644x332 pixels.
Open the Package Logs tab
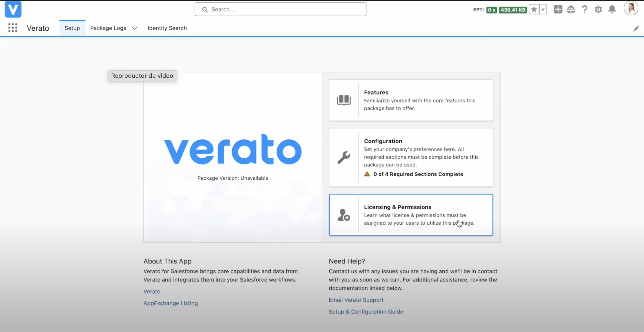(108, 28)
